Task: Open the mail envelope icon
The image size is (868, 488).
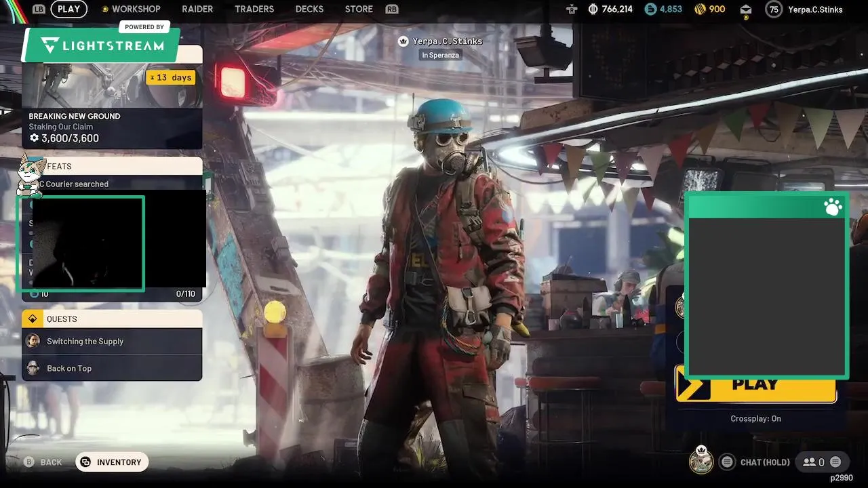Action: click(746, 9)
